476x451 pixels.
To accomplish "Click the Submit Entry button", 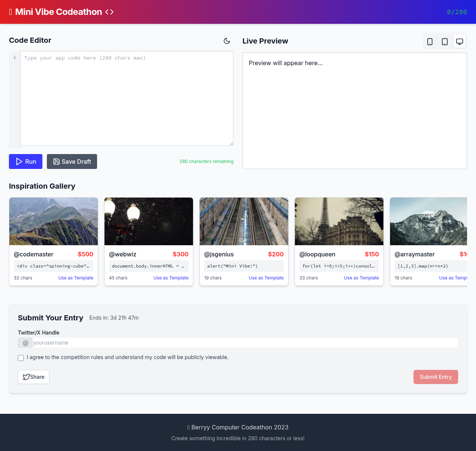I will [x=435, y=377].
